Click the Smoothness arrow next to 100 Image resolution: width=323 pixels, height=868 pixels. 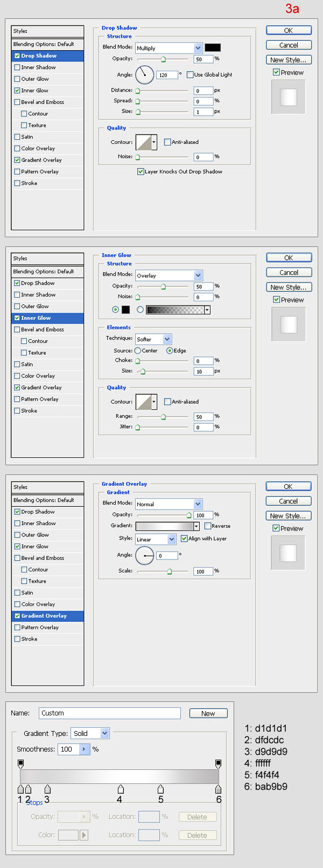[x=85, y=749]
